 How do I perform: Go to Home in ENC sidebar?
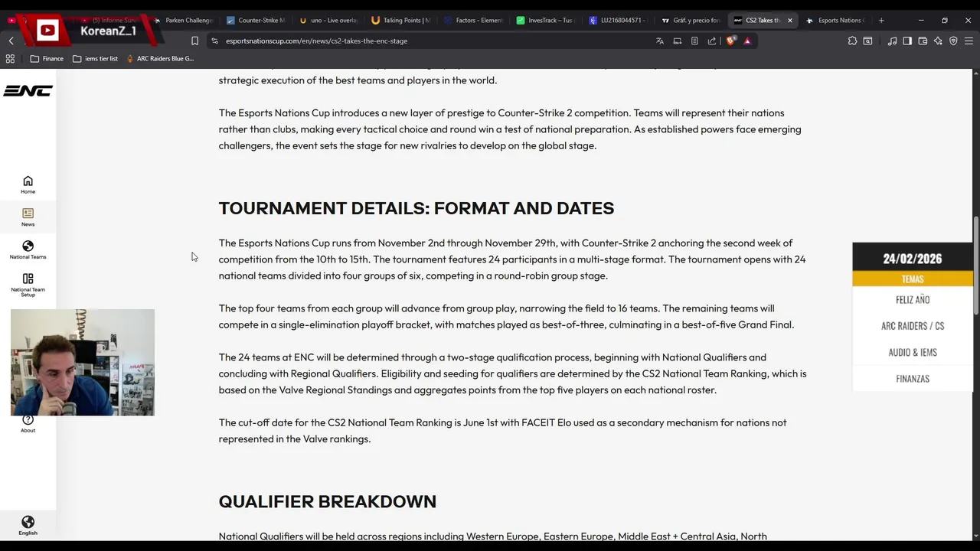point(28,184)
